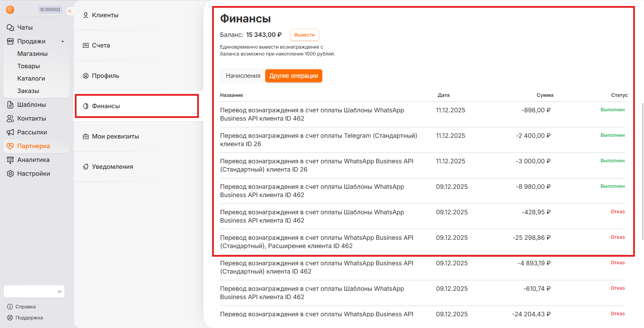
Task: Collapse sidebar with double-chevron icon
Action: click(x=70, y=11)
